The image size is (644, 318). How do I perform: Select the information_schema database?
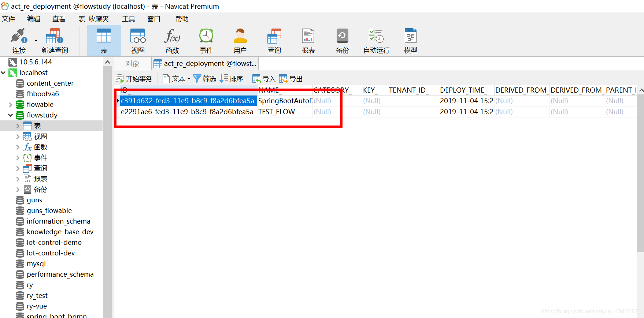(x=58, y=221)
